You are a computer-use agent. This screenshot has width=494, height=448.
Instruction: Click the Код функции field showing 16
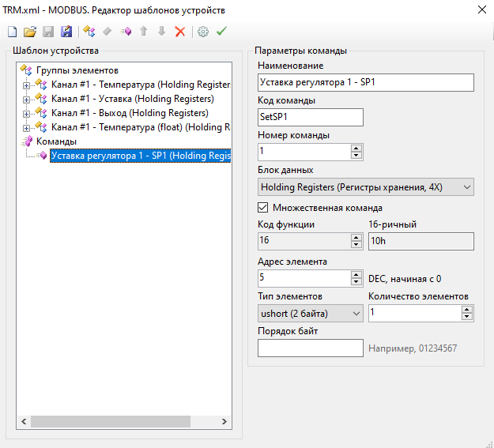tap(304, 241)
